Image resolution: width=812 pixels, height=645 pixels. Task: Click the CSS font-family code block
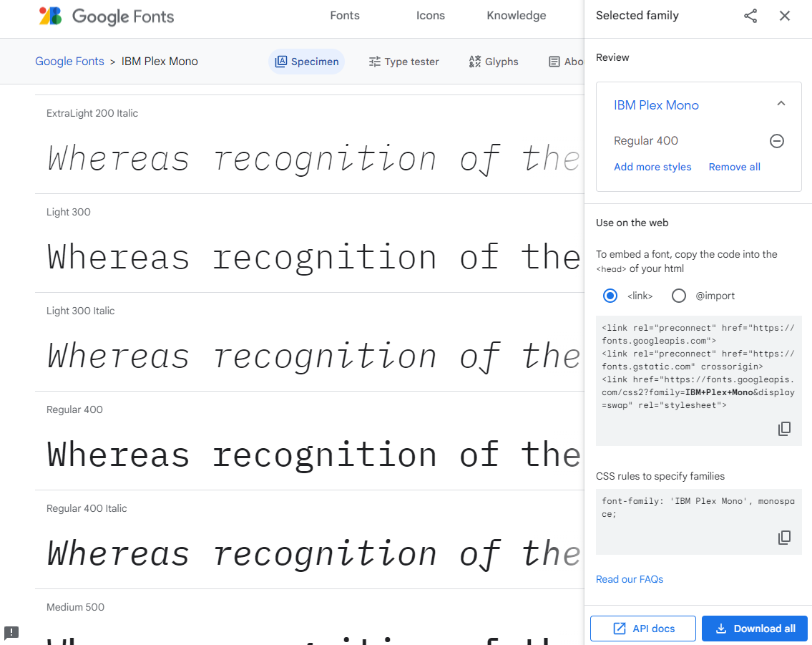tap(698, 522)
